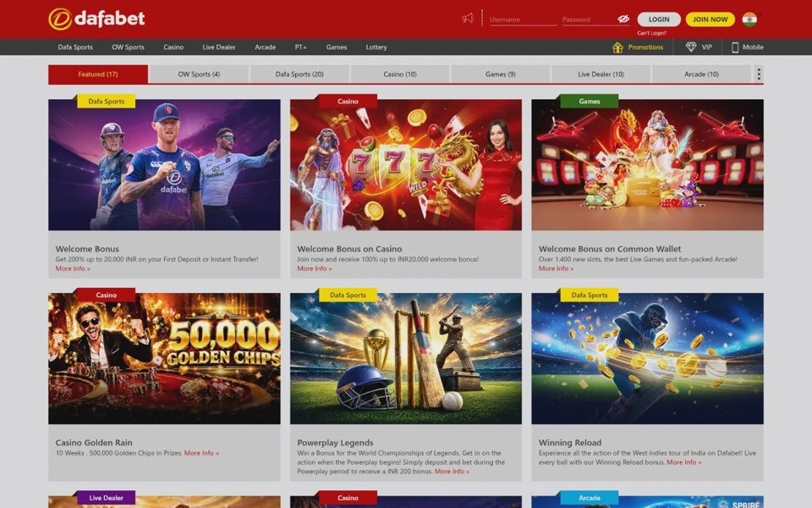Click More Info under Welcome Bonus
This screenshot has height=508, width=812.
coord(73,268)
